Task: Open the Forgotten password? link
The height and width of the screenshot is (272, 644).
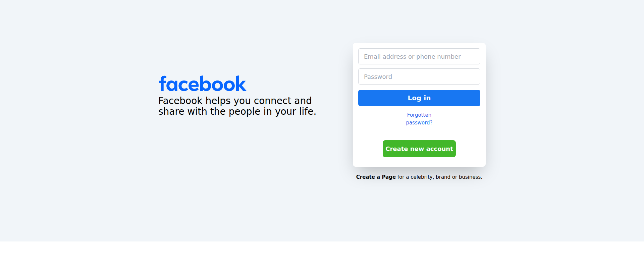Action: tap(419, 119)
